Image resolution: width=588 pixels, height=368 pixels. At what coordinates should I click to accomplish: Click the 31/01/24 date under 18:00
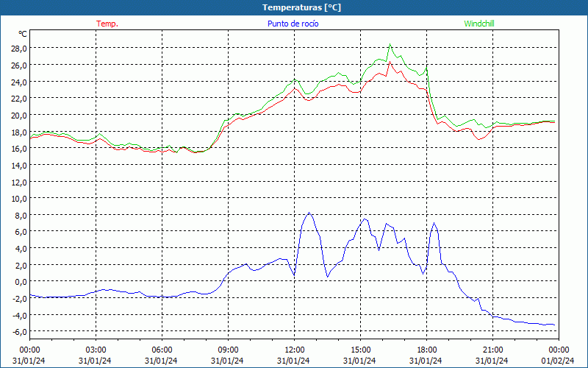click(426, 361)
